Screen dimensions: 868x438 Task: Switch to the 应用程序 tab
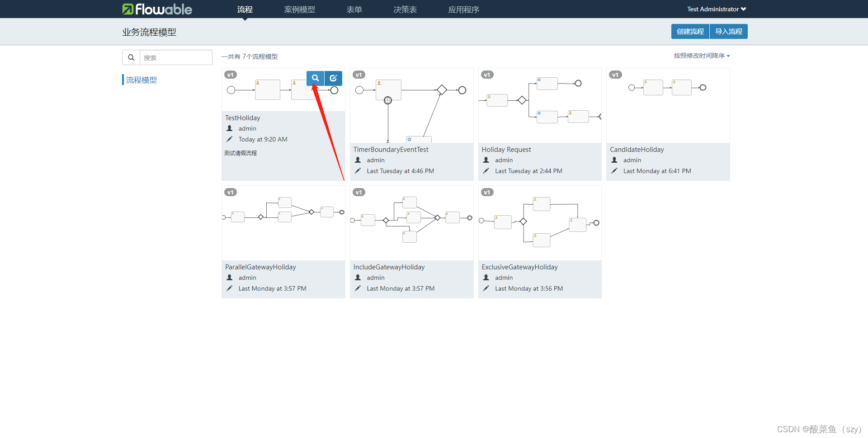click(463, 9)
